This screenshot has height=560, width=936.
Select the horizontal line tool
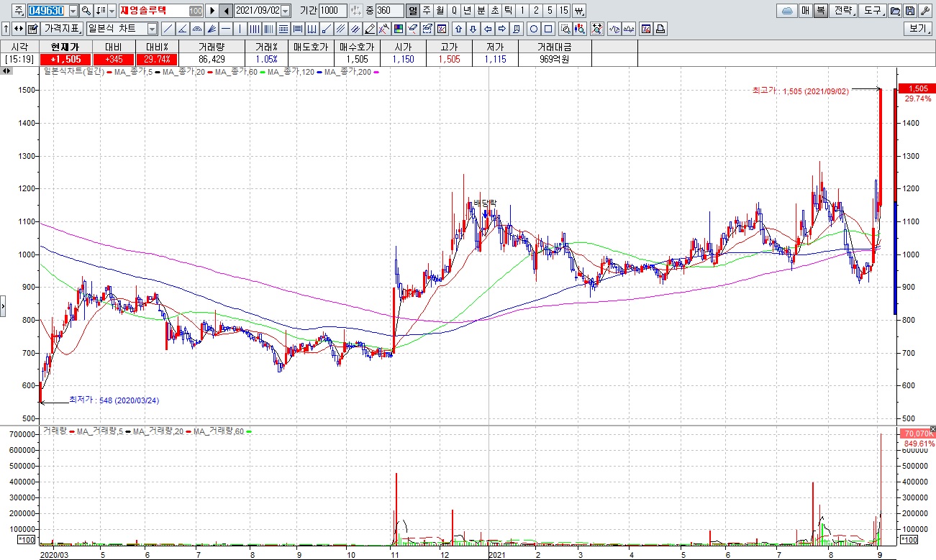pos(226,29)
